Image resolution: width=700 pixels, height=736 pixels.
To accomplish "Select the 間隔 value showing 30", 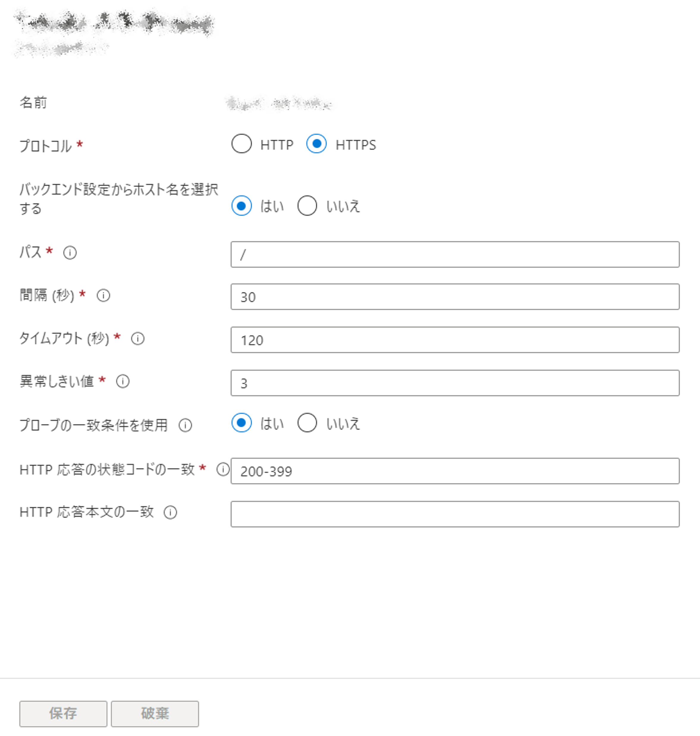I will click(455, 297).
